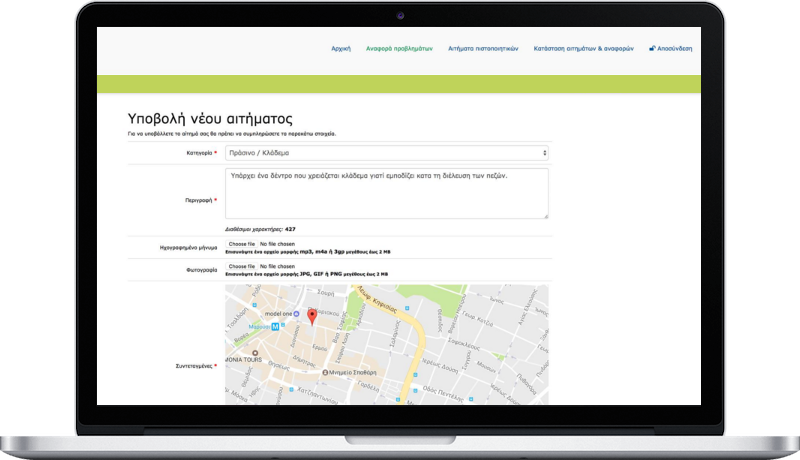
Task: Go to the Αρχική menu item
Action: point(341,48)
